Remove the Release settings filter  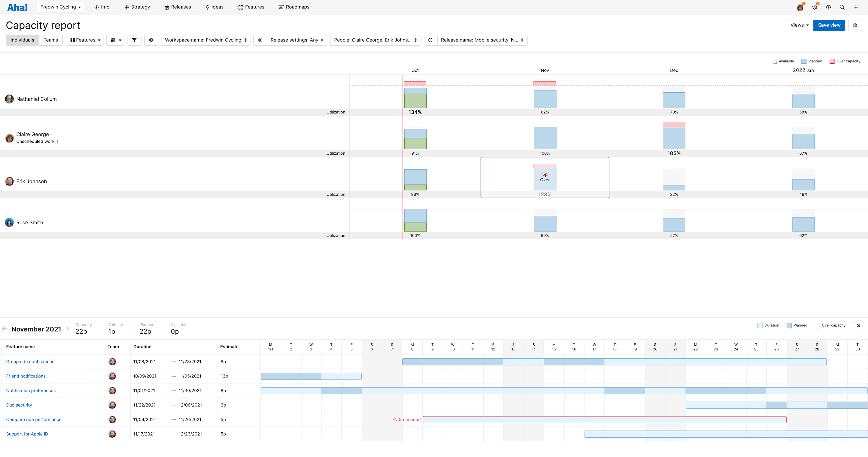[260, 40]
